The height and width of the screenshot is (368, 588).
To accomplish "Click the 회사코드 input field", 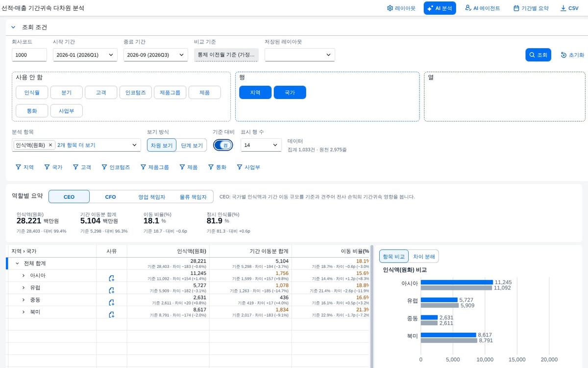I will click(29, 55).
